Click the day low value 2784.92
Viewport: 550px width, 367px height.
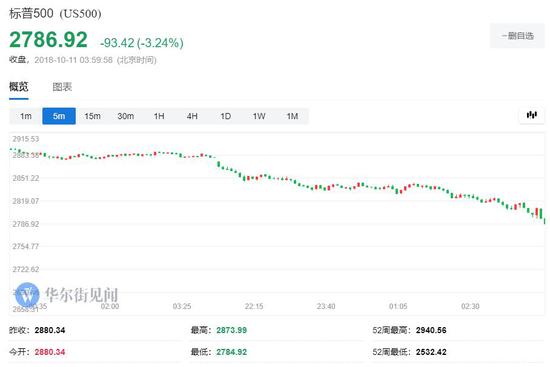point(232,352)
